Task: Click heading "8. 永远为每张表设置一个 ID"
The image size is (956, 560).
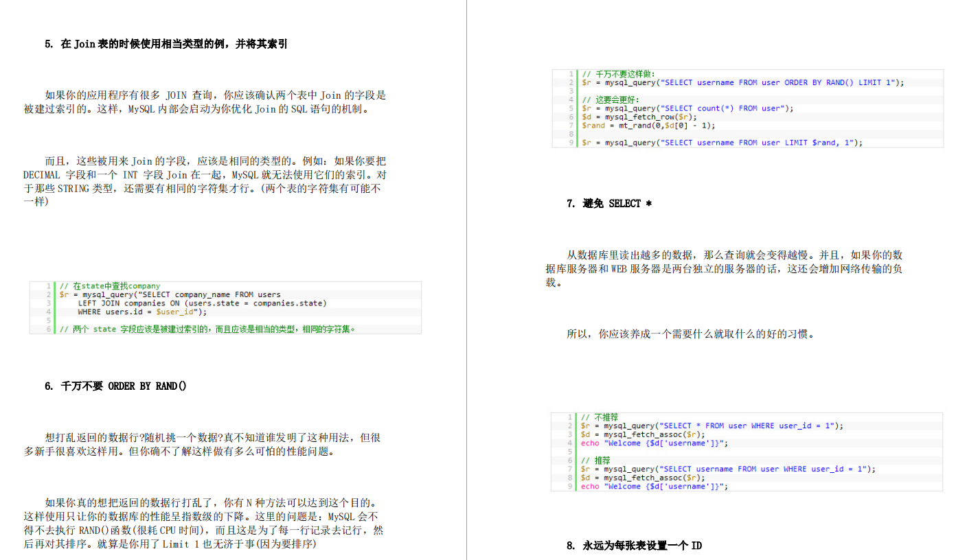Action: [634, 546]
